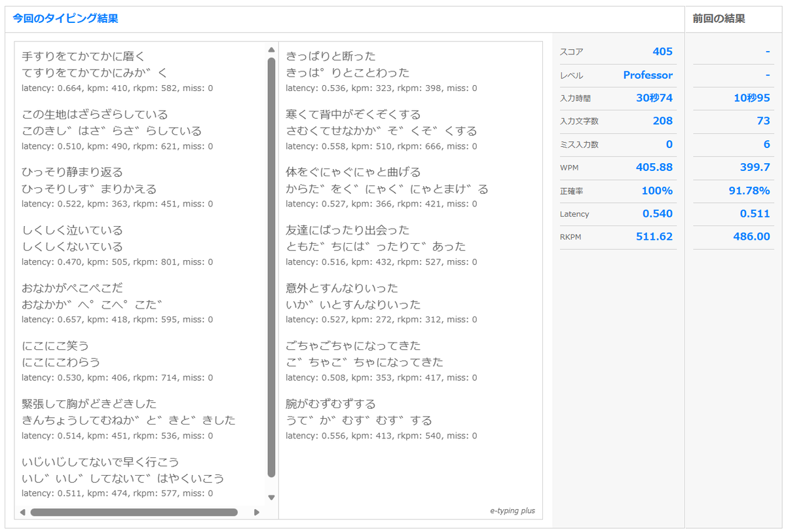Click the level value Professor

[648, 75]
